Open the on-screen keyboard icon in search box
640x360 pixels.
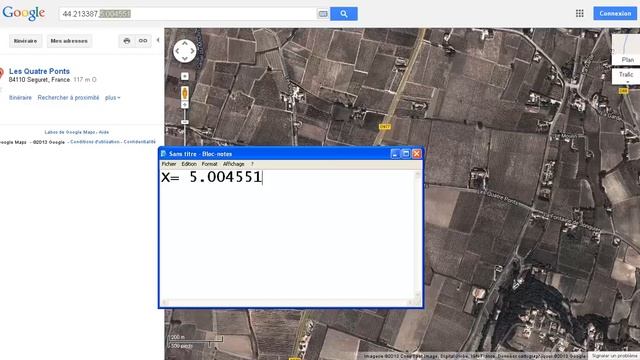pyautogui.click(x=323, y=14)
